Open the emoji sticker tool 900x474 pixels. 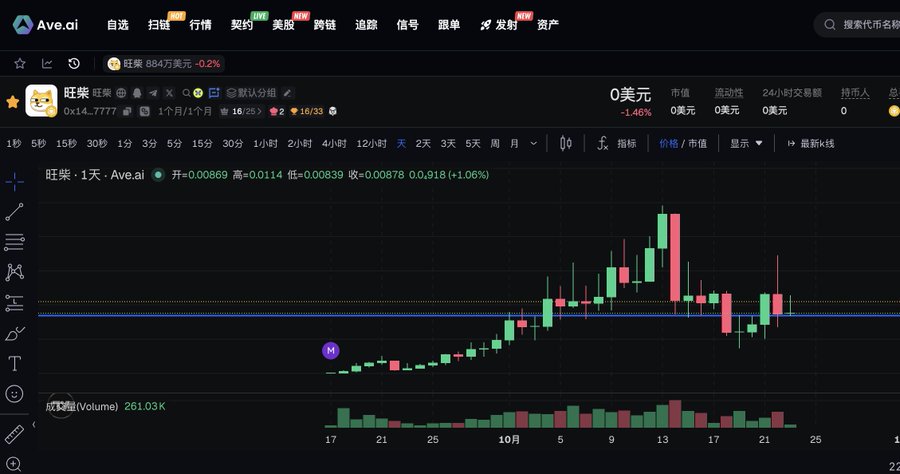[14, 394]
